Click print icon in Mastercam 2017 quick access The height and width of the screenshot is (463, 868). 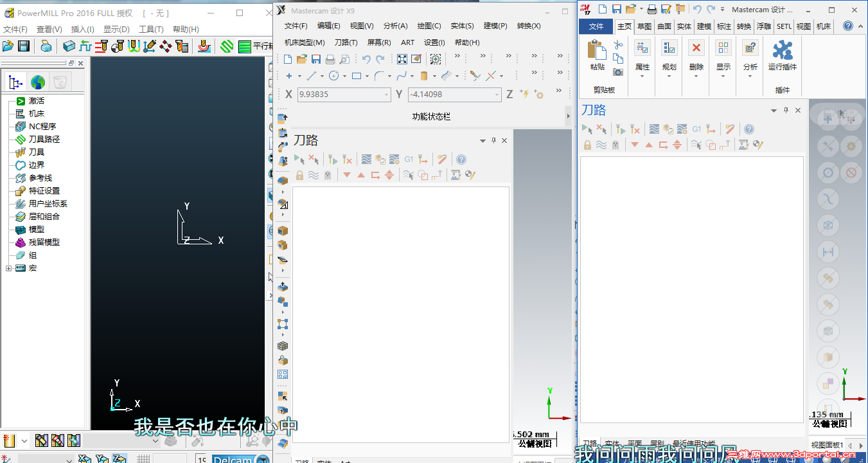[x=652, y=9]
